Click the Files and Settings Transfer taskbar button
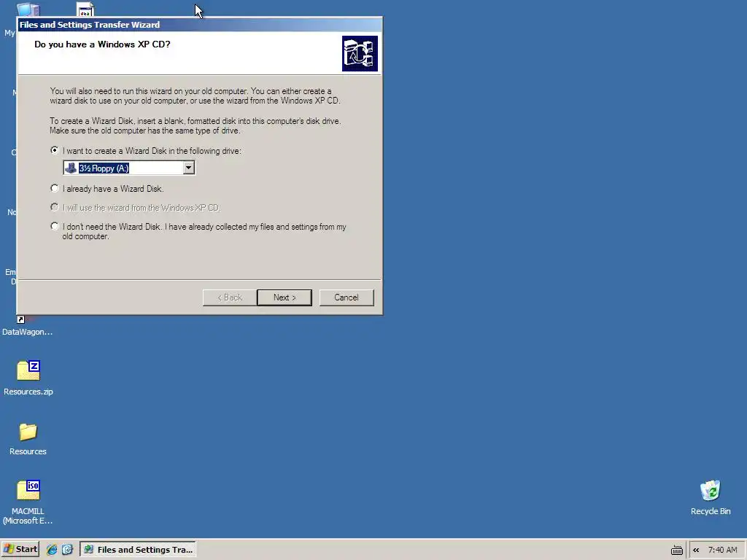Viewport: 747px width, 560px height. pyautogui.click(x=138, y=550)
